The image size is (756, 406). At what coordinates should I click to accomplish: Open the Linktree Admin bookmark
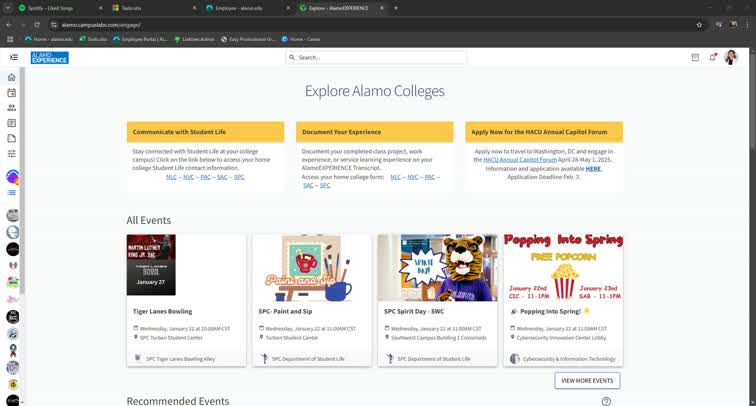pos(194,39)
